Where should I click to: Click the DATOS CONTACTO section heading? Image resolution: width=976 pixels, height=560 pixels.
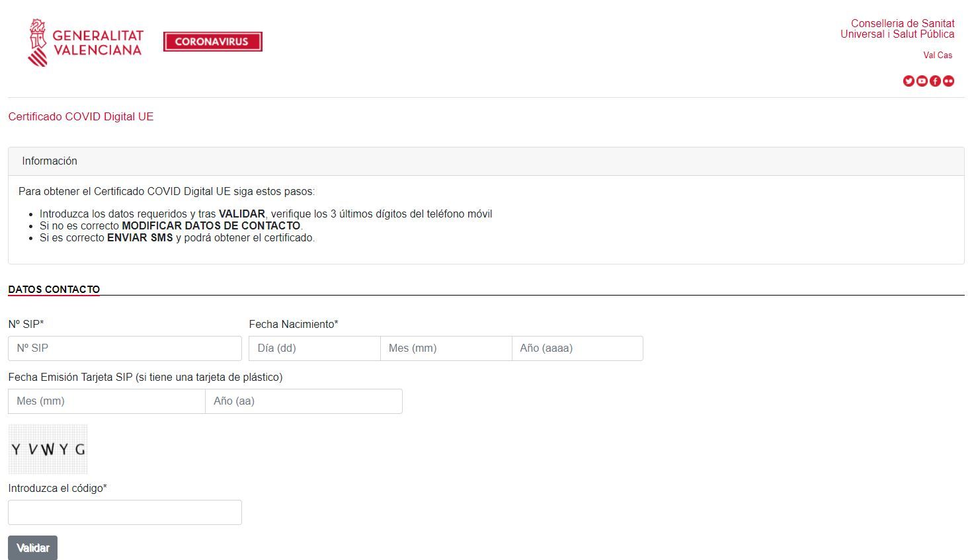click(x=54, y=290)
